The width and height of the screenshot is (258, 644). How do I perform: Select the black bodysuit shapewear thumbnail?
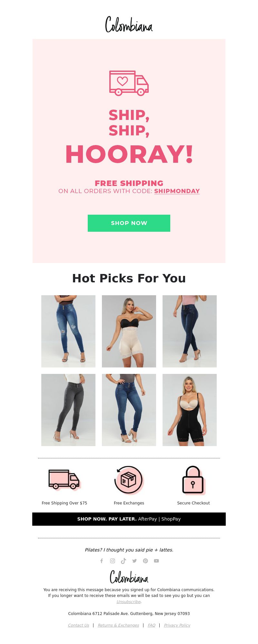coord(190,410)
